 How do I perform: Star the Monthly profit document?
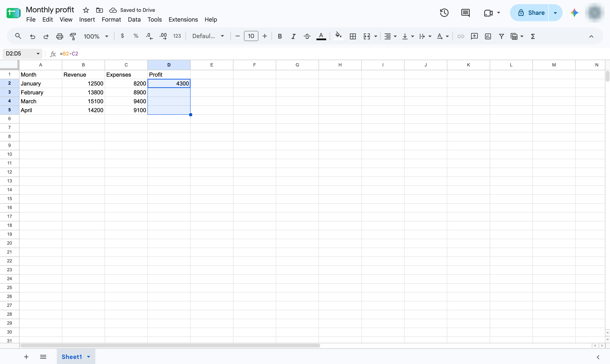coord(86,10)
